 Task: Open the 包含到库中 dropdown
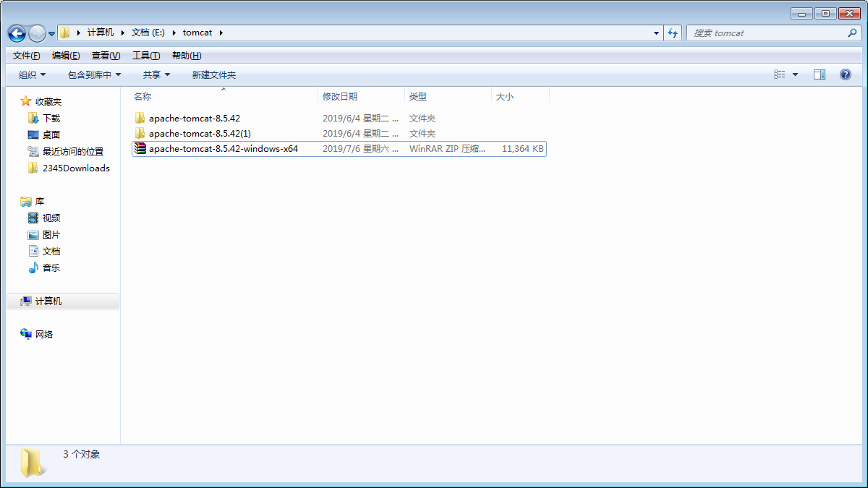94,74
